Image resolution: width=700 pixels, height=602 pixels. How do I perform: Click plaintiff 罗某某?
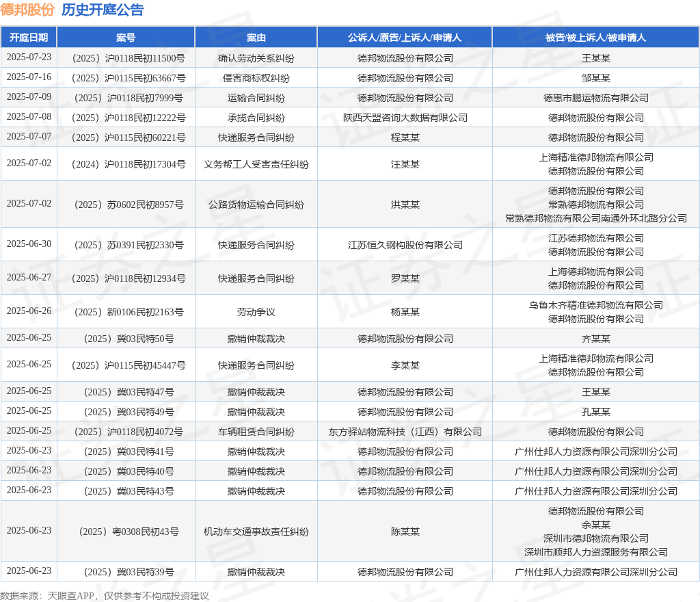(405, 278)
